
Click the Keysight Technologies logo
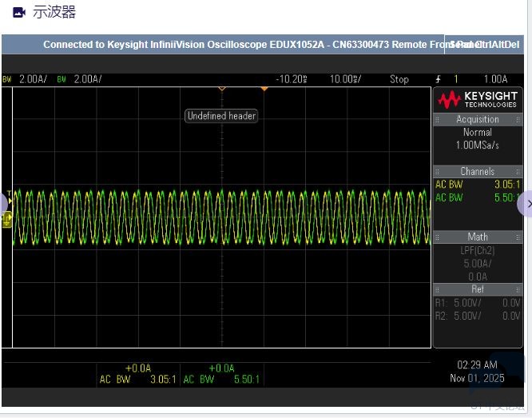[477, 100]
